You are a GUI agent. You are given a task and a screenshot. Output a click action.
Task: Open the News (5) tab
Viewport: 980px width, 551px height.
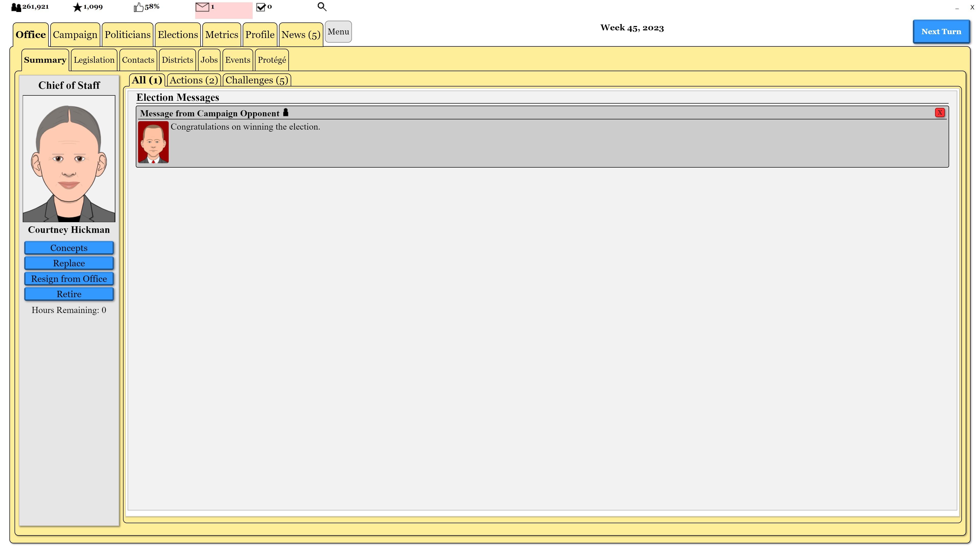pyautogui.click(x=301, y=35)
